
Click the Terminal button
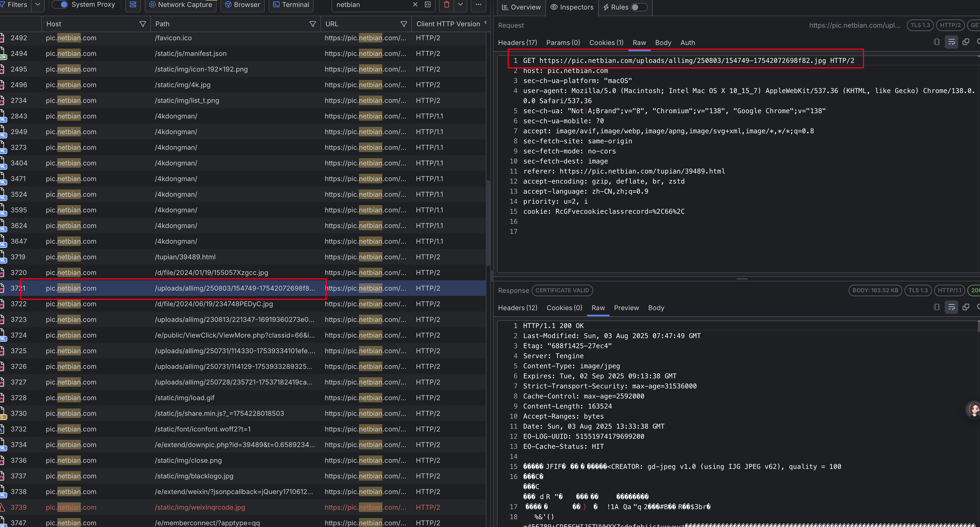pos(291,4)
